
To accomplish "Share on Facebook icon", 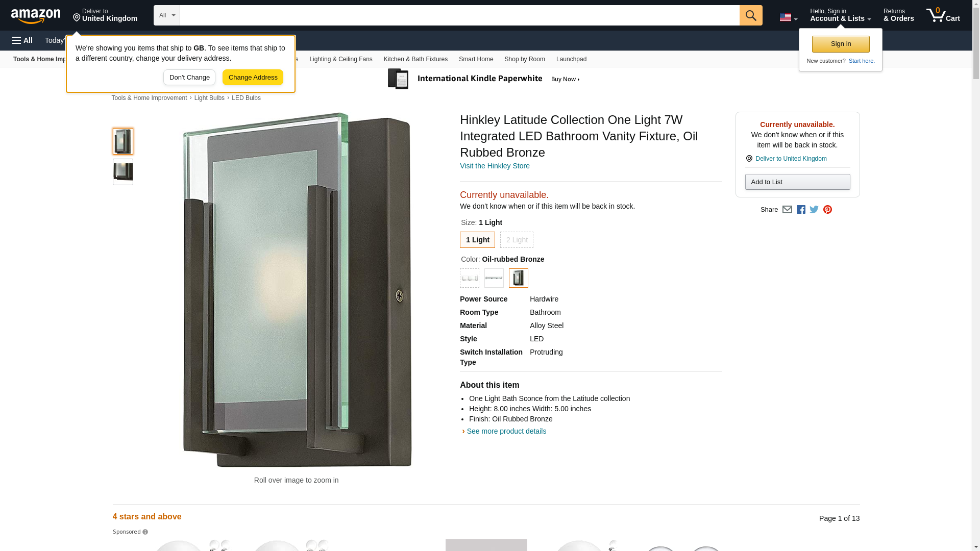I will (801, 210).
